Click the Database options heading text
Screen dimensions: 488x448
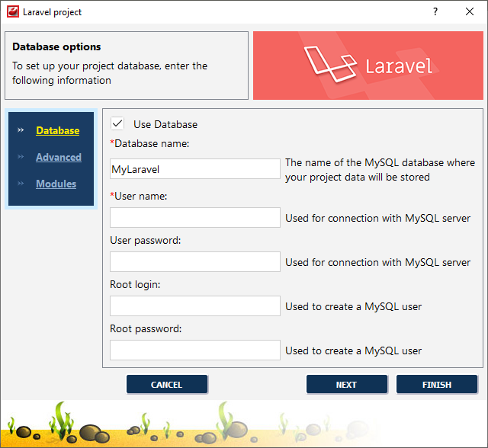(x=56, y=46)
